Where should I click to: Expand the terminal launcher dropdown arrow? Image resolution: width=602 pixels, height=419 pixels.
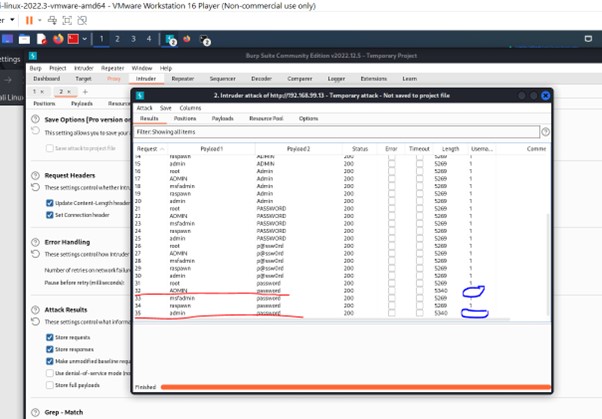(x=84, y=39)
